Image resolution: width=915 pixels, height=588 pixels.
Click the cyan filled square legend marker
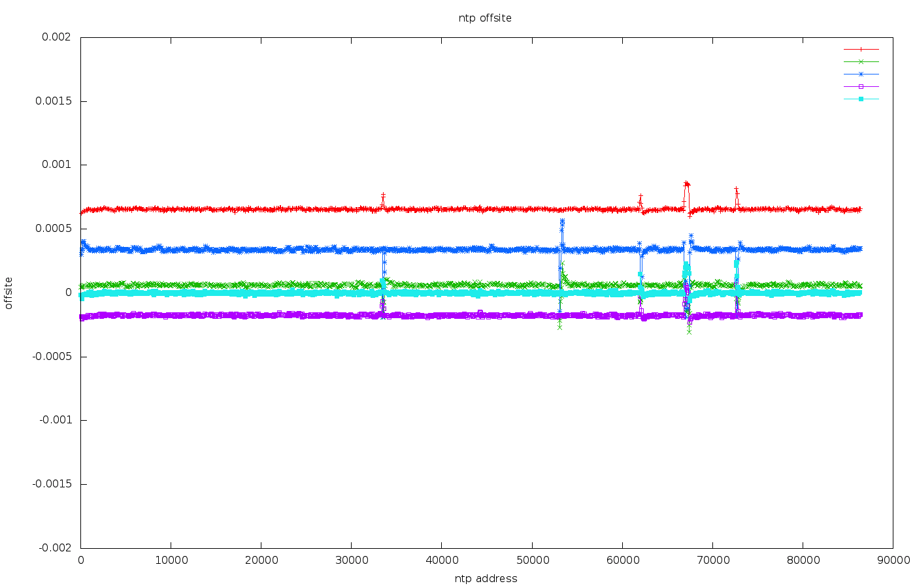pos(861,99)
